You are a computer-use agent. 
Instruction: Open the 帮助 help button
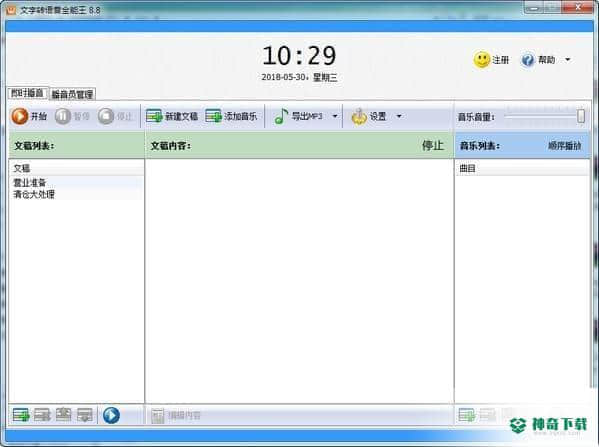[x=538, y=60]
